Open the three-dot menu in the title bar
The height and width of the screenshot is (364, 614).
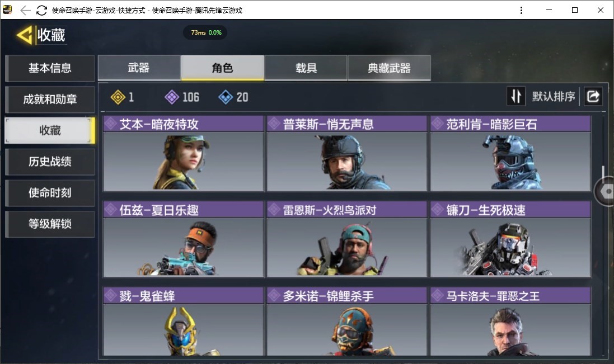(x=521, y=10)
